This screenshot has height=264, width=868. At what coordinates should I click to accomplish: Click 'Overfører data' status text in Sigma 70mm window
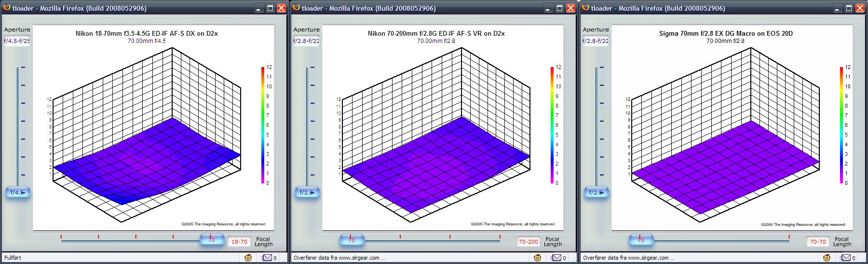pos(629,258)
